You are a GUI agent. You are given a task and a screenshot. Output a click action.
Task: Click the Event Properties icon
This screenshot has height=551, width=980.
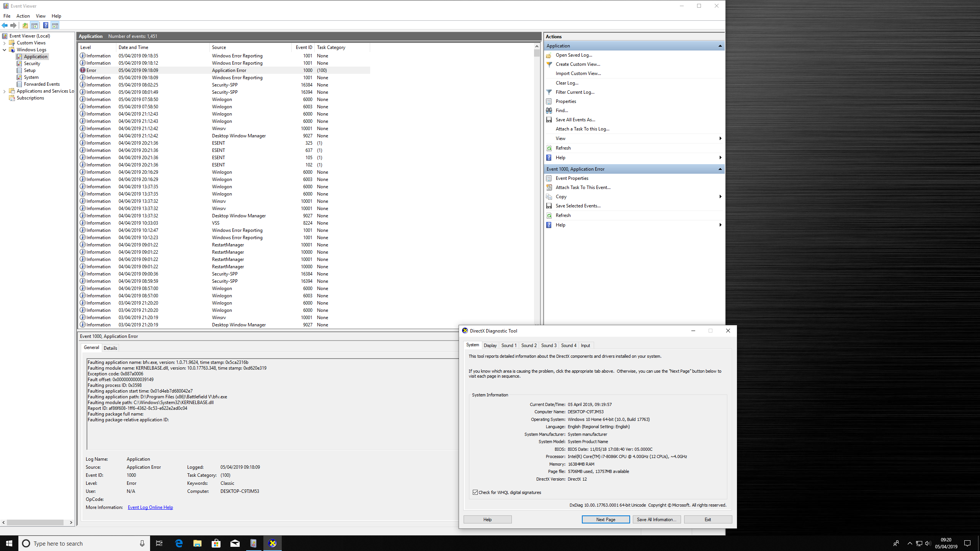(x=549, y=178)
